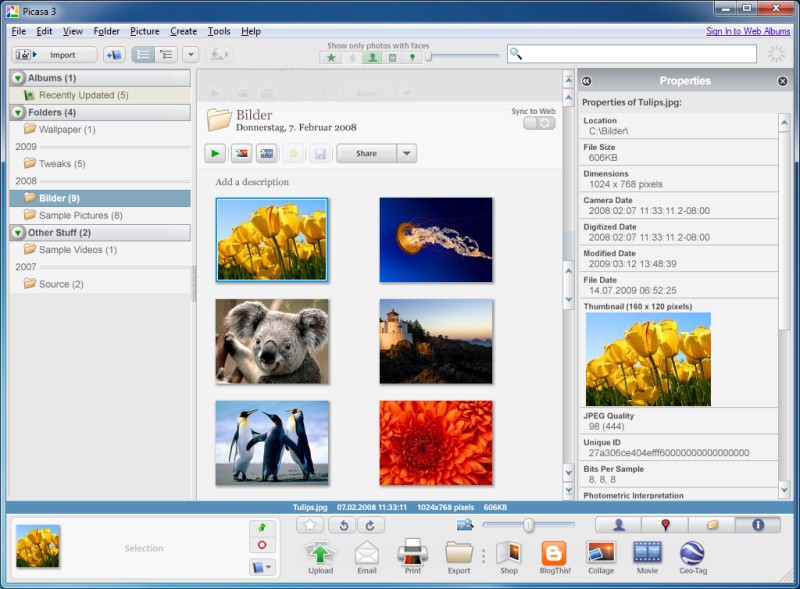
Task: Click the Print icon
Action: tap(413, 557)
